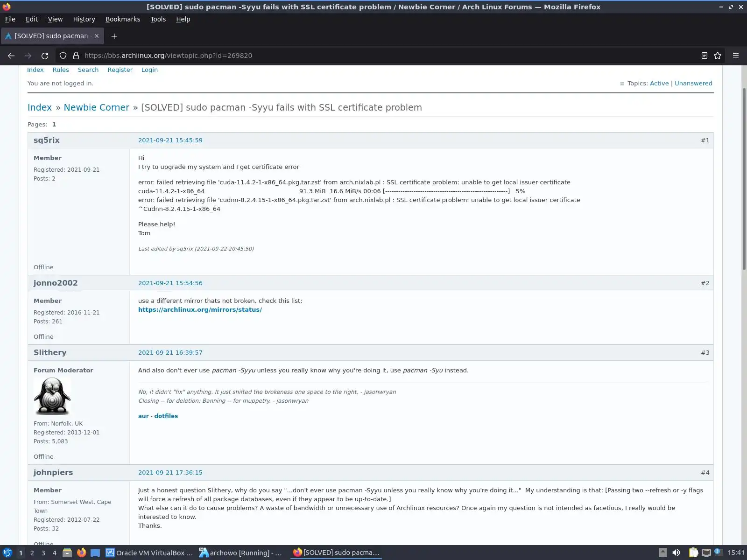
Task: Open the removable media eject tray icon
Action: click(x=662, y=553)
